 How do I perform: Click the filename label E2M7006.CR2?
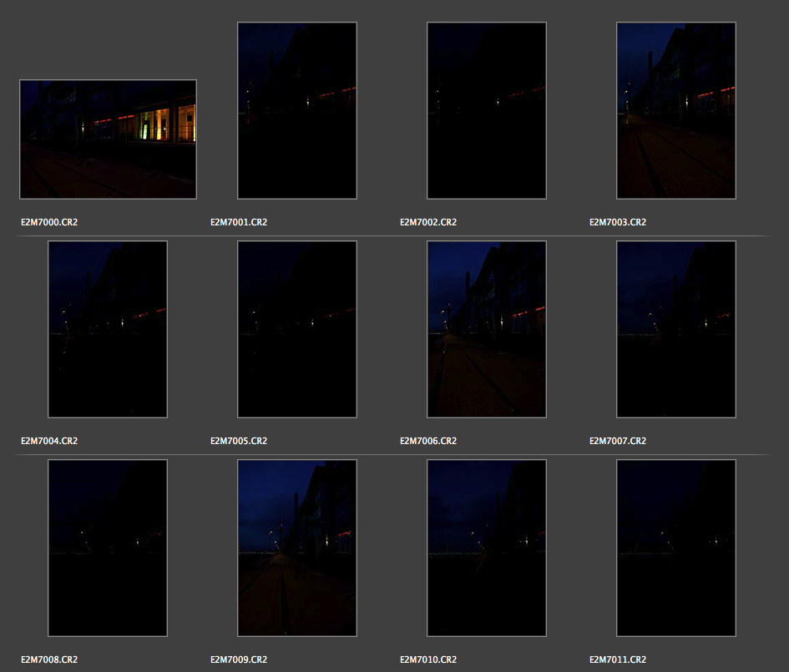pyautogui.click(x=428, y=441)
